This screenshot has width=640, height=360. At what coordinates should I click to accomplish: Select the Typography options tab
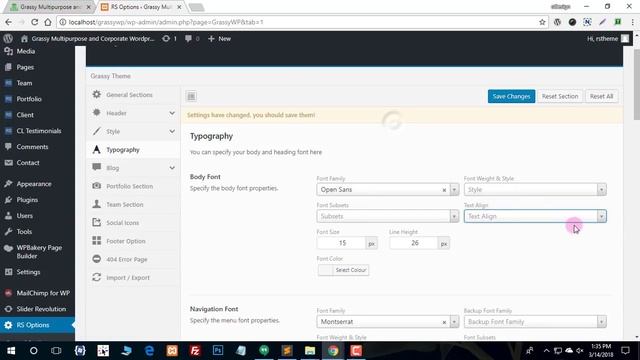click(133, 150)
